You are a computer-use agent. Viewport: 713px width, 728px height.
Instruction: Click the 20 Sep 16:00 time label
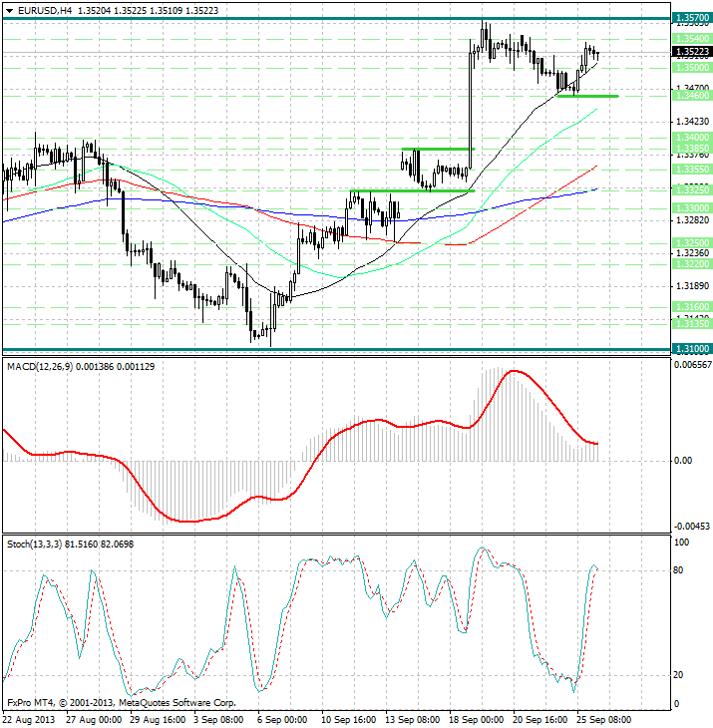click(x=540, y=720)
